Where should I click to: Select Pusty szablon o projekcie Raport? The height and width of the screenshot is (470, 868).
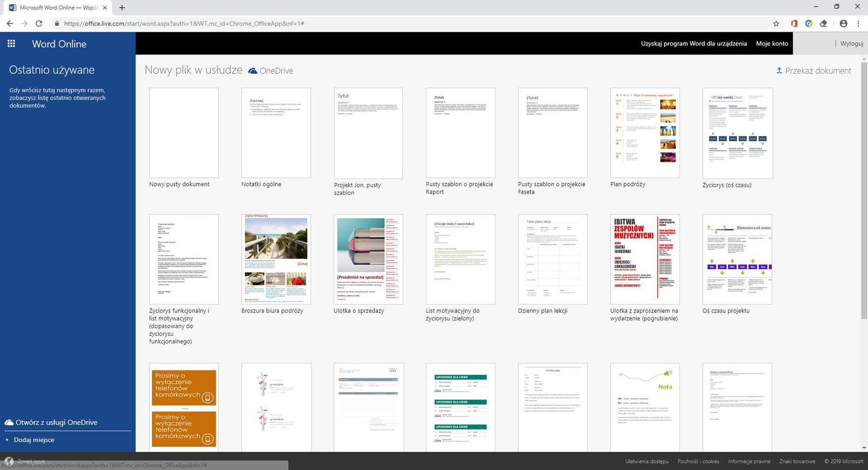coord(460,133)
